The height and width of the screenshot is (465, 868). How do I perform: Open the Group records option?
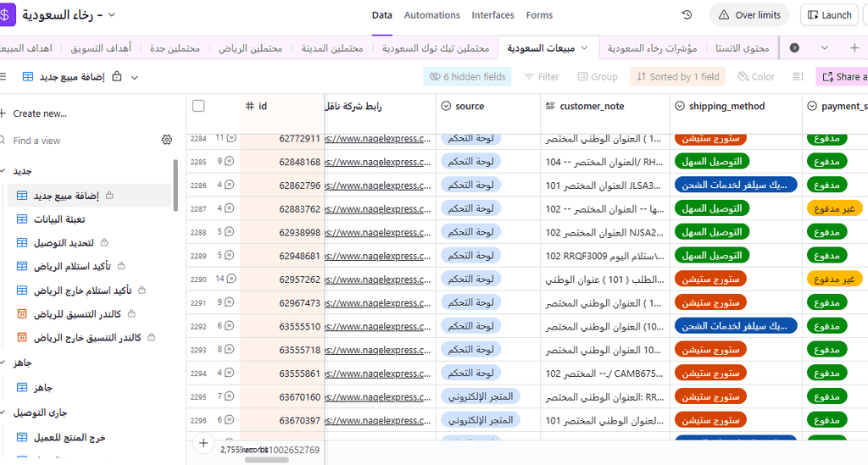click(598, 77)
